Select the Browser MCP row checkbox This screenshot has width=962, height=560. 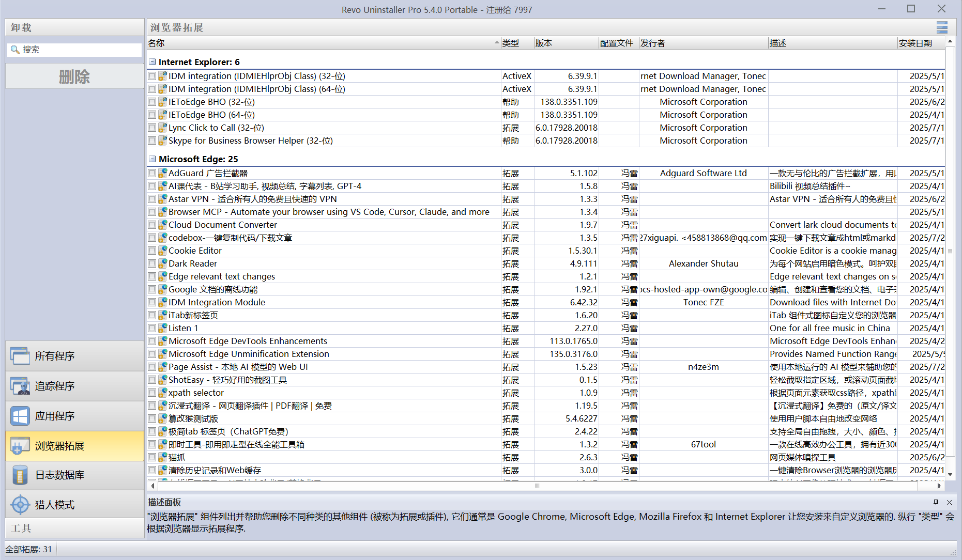tap(152, 212)
